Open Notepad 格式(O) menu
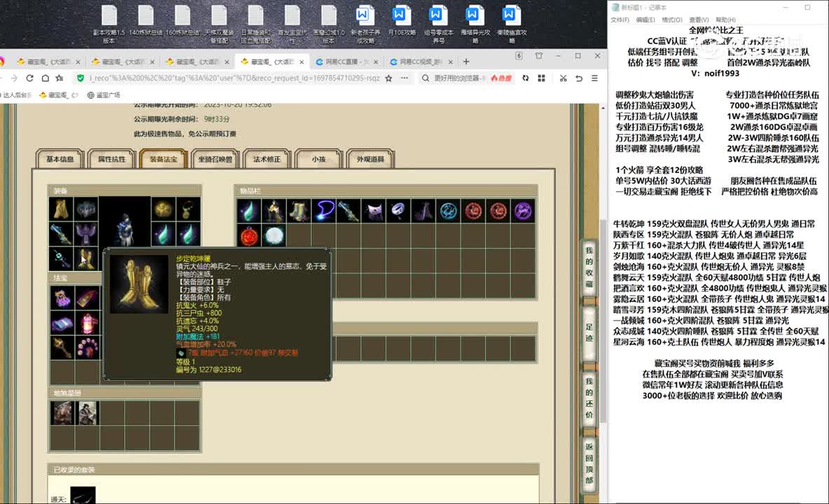 tap(671, 20)
